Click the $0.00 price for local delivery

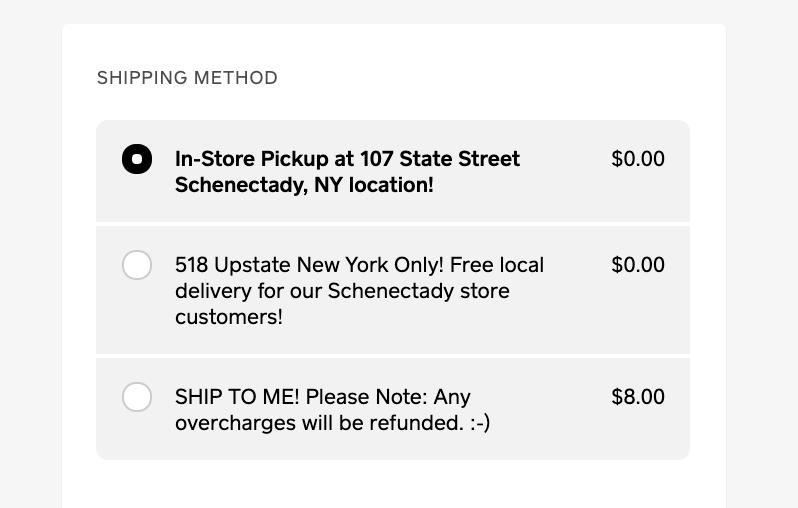coord(638,265)
